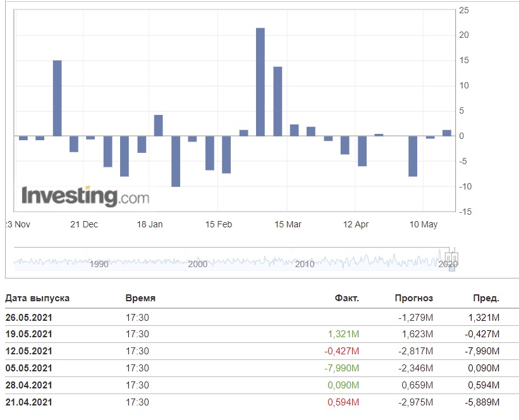Click the navigator right range handle

point(455,257)
